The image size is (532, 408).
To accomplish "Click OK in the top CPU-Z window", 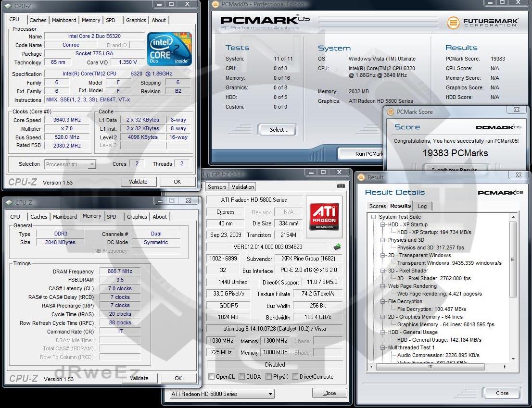I will (x=177, y=182).
